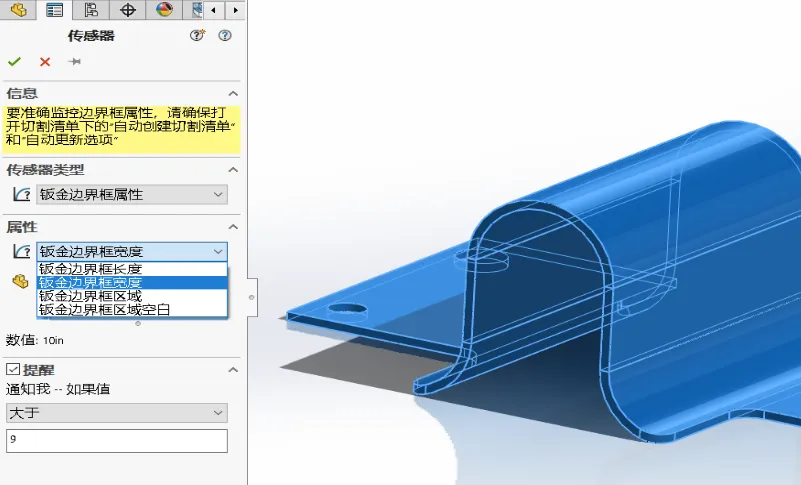The height and width of the screenshot is (485, 801).
Task: Open the FeatureManager design tree tab
Action: point(18,10)
